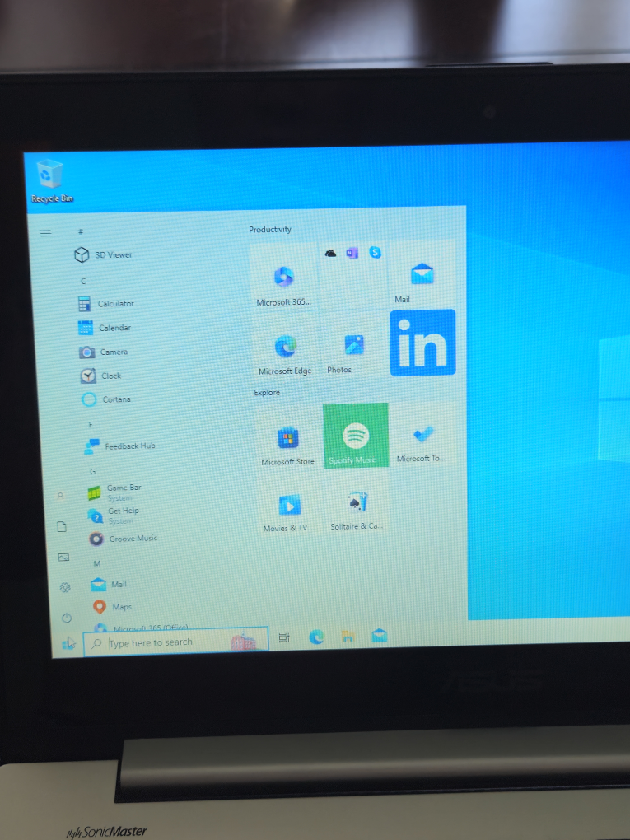This screenshot has width=630, height=840.
Task: Launch the Microsoft Store tile
Action: [287, 438]
